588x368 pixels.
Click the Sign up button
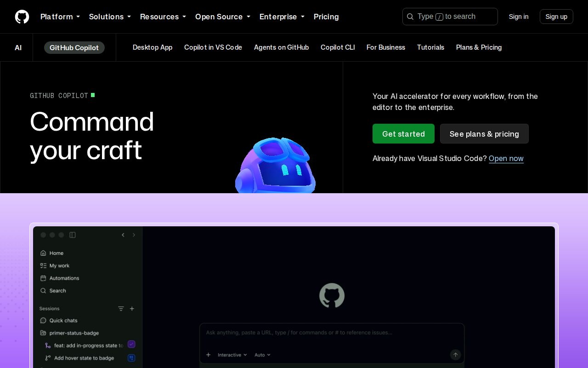point(556,17)
